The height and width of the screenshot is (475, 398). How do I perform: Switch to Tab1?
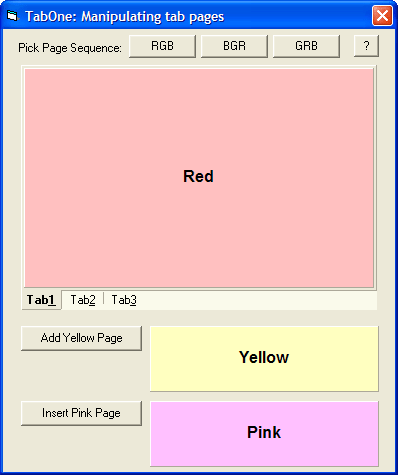coord(41,300)
